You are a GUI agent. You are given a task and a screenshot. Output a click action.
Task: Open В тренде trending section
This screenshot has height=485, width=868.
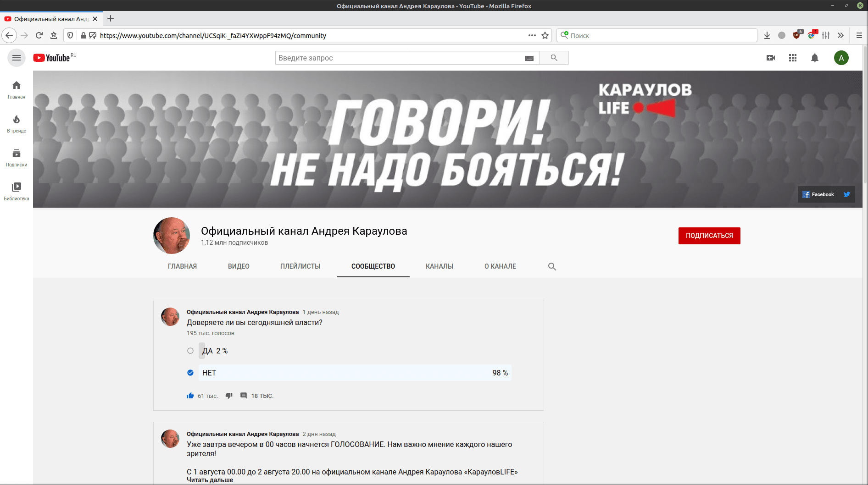(17, 124)
